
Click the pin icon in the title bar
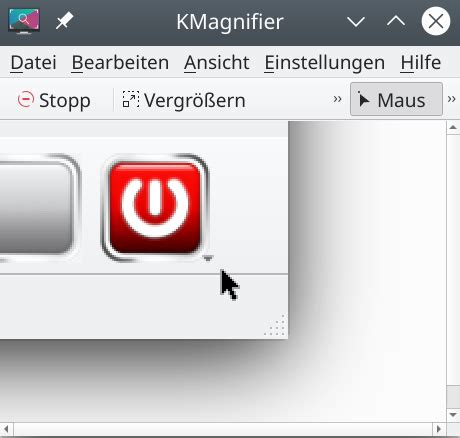click(x=64, y=21)
